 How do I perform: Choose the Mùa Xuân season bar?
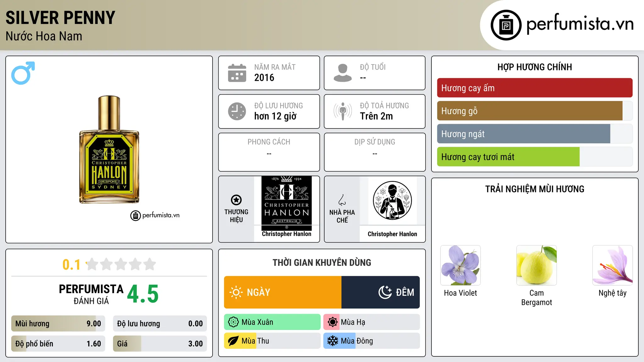272,322
